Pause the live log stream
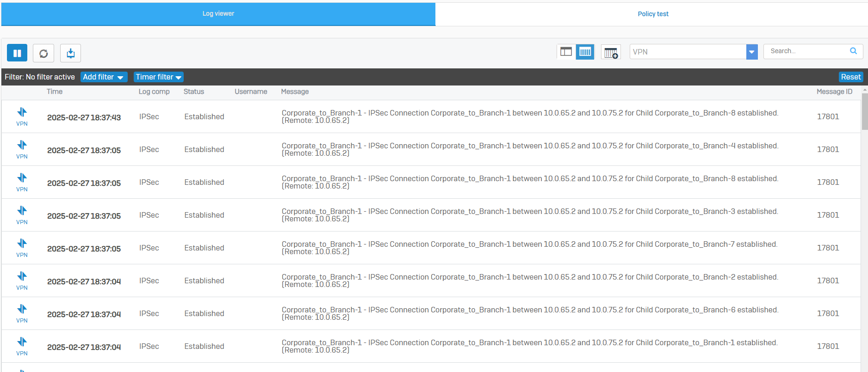 click(x=17, y=53)
